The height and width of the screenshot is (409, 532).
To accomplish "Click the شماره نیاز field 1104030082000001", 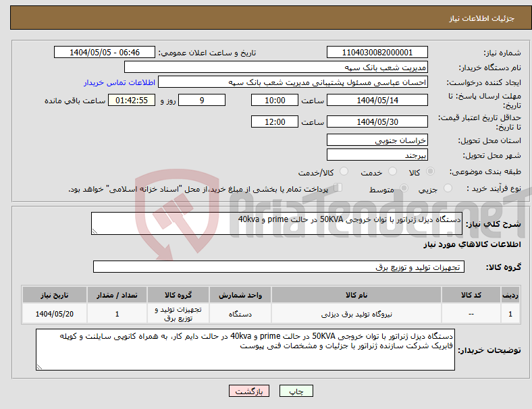I will [377, 52].
